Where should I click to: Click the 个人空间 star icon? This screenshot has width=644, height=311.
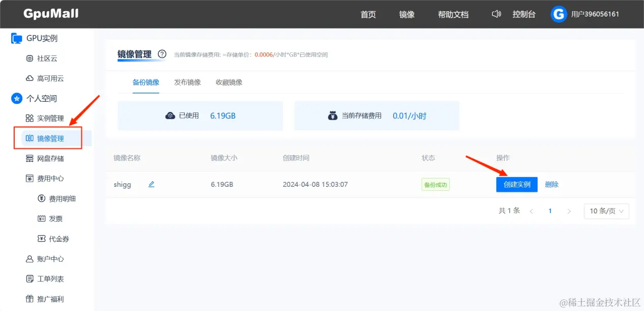tap(17, 98)
